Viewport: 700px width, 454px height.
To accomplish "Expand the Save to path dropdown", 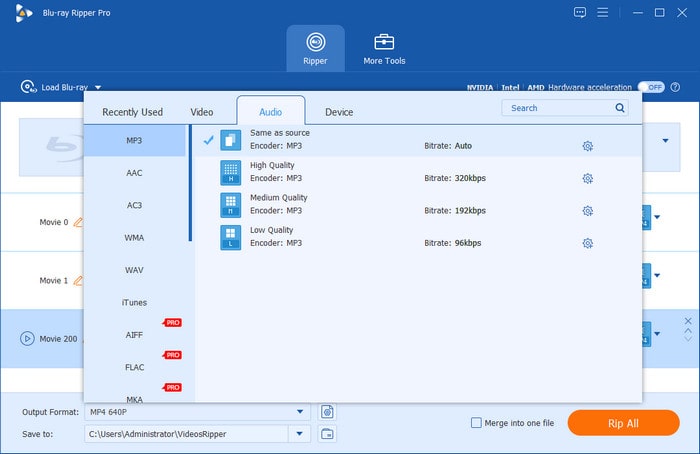I will pos(300,434).
